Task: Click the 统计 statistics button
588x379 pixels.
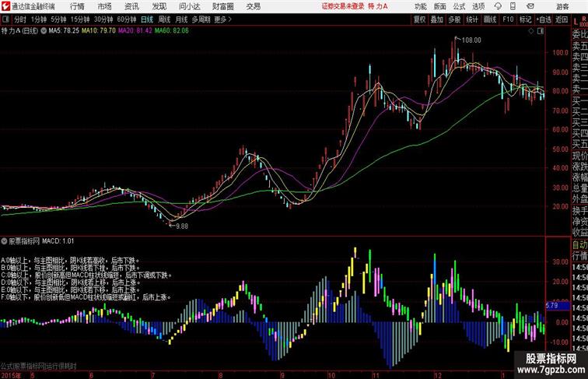Action: coord(472,19)
